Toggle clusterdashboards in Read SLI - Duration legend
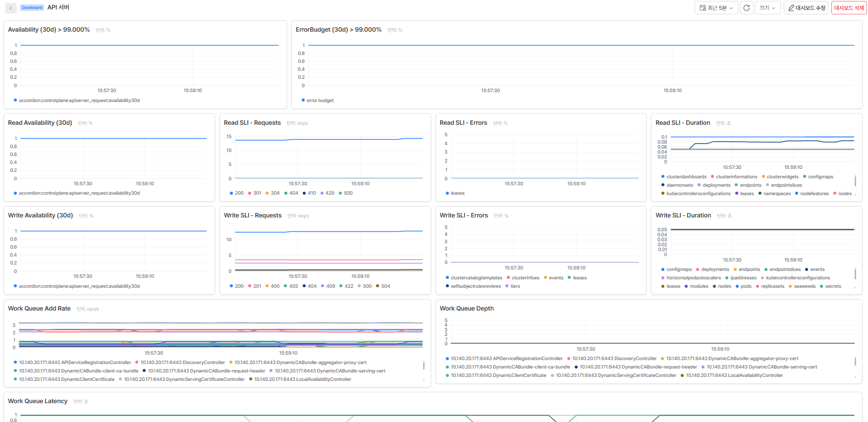The height and width of the screenshot is (422, 868). 684,177
